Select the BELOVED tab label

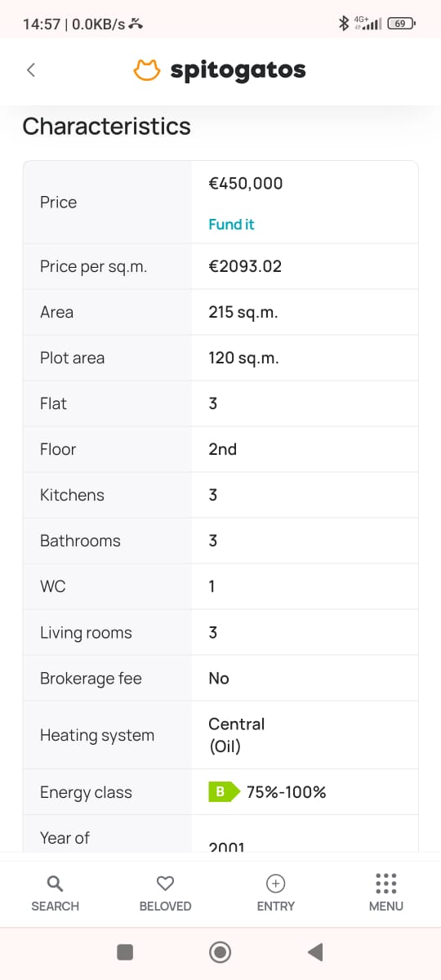point(165,906)
